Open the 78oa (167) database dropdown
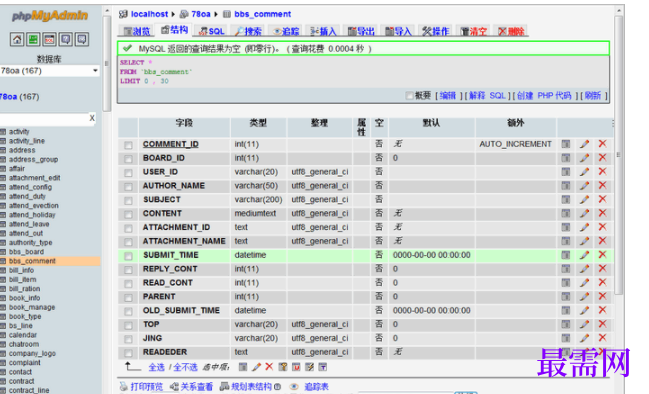The height and width of the screenshot is (394, 649). tap(50, 71)
